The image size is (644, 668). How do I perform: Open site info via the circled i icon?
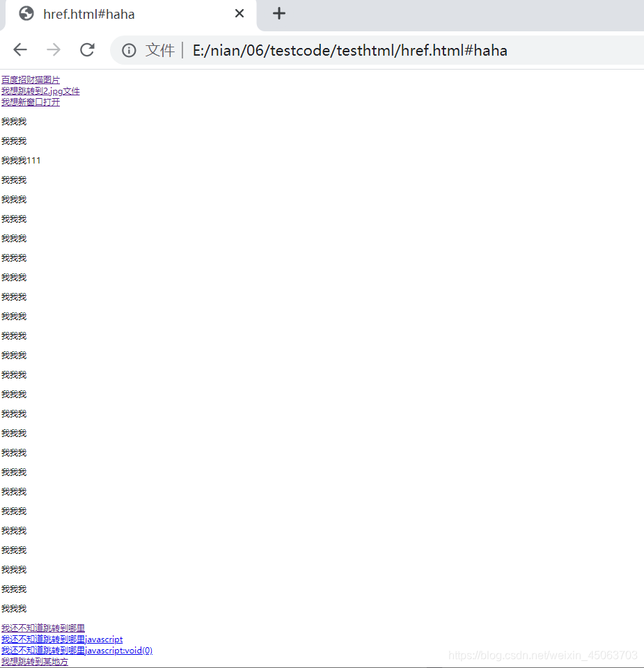(129, 50)
